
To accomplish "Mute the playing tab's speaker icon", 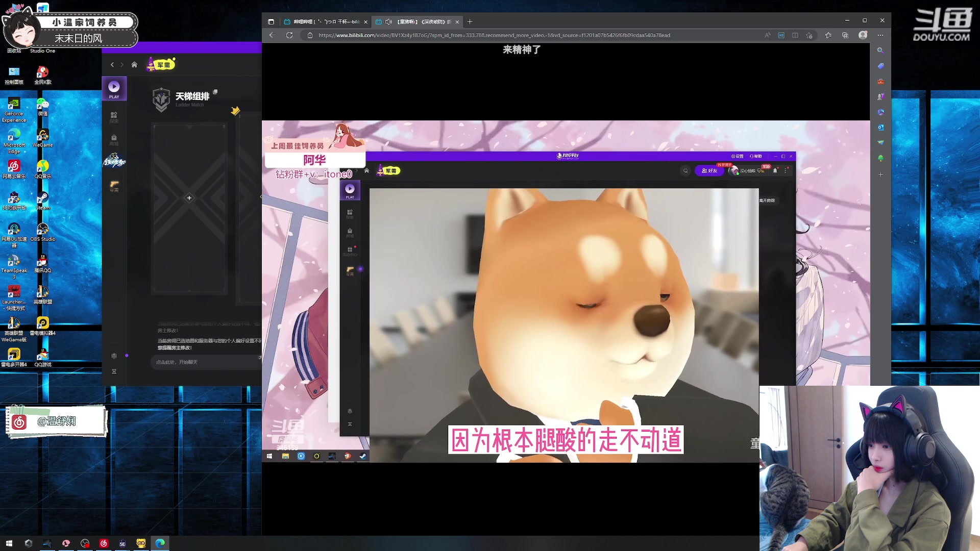I will pos(388,22).
